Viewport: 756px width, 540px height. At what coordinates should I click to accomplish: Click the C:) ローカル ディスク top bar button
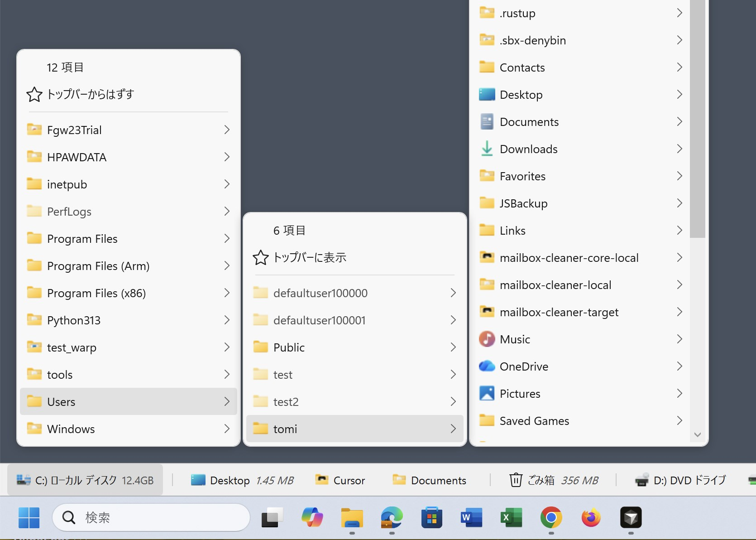pos(85,480)
